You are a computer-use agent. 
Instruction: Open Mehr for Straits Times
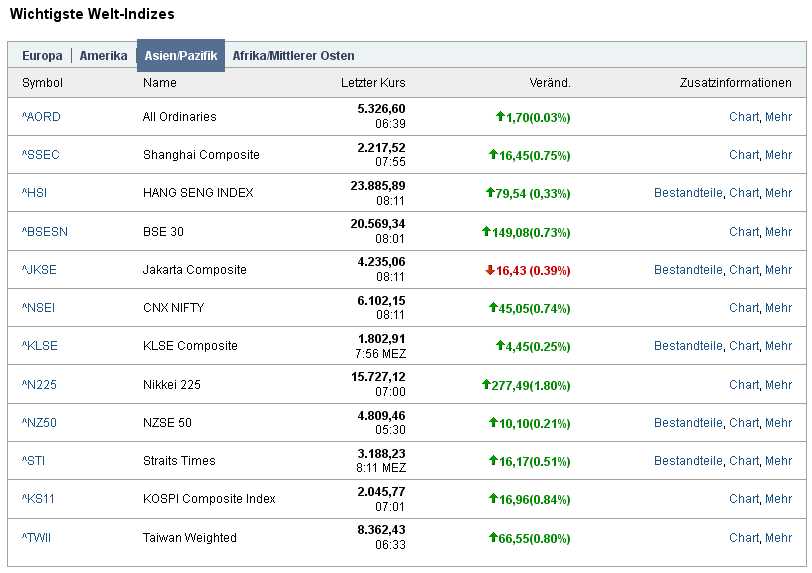778,461
